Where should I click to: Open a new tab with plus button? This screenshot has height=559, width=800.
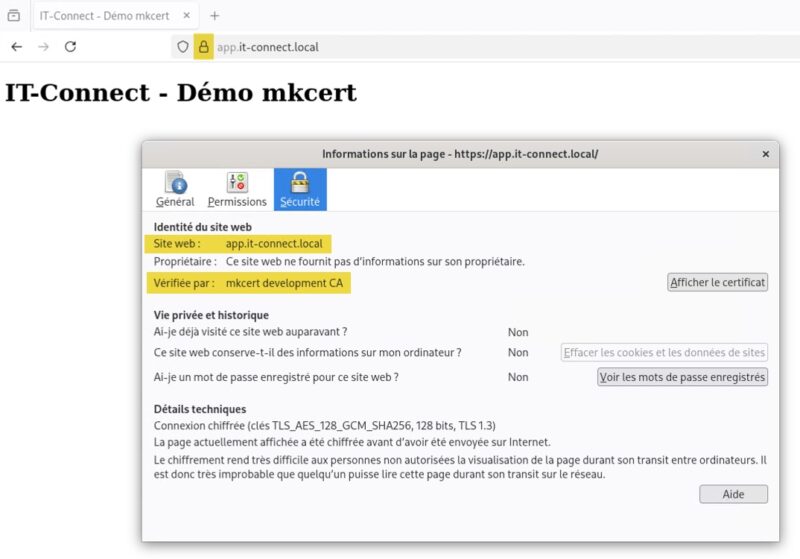(x=215, y=16)
